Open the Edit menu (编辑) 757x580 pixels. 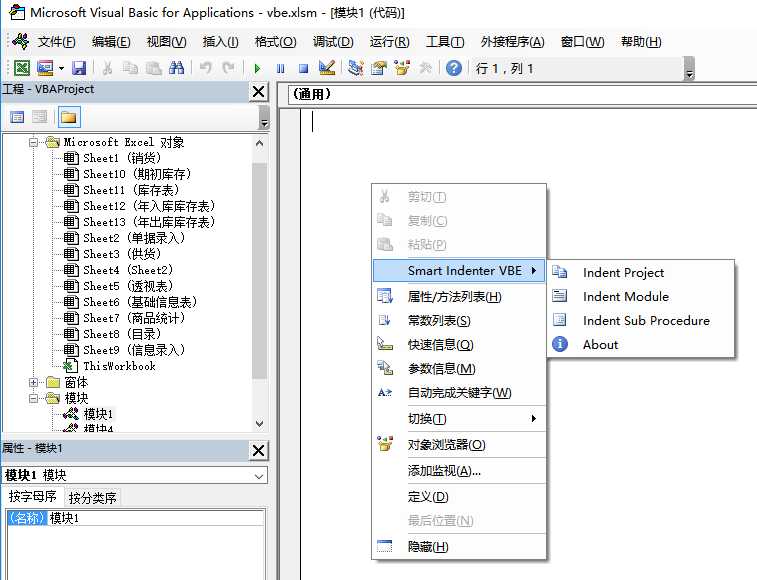[111, 42]
